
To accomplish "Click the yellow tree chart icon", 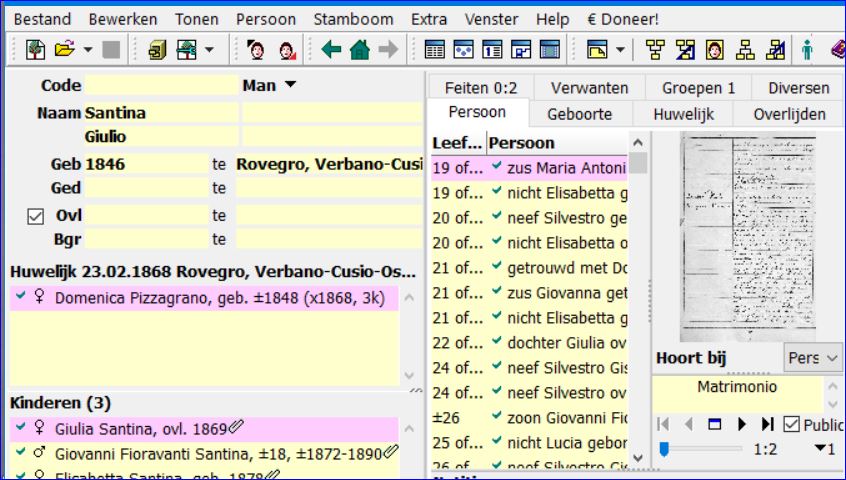I will click(x=655, y=49).
